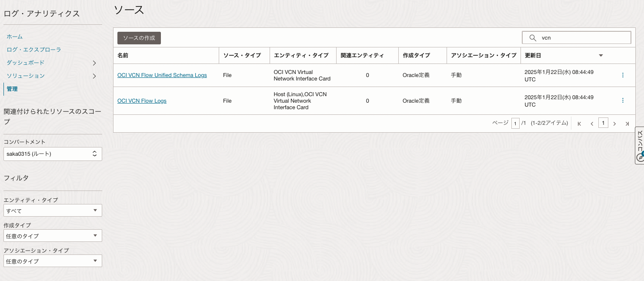Open the three-dot actions menu for OCI VCN Flow Logs
Viewport: 644px width, 281px height.
tap(623, 100)
